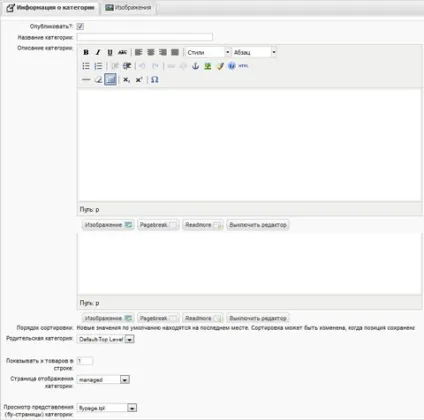
Task: Apply italic formatting in the editor
Action: click(98, 52)
